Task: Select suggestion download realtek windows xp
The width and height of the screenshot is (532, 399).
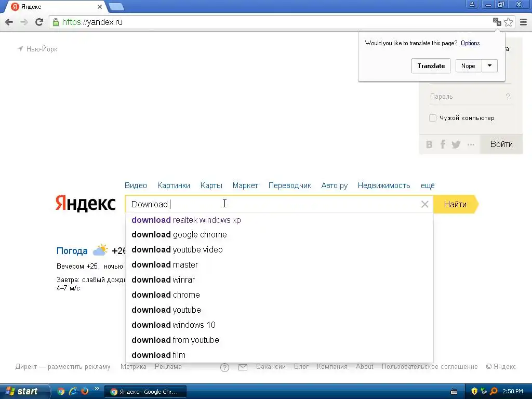Action: pyautogui.click(x=279, y=220)
